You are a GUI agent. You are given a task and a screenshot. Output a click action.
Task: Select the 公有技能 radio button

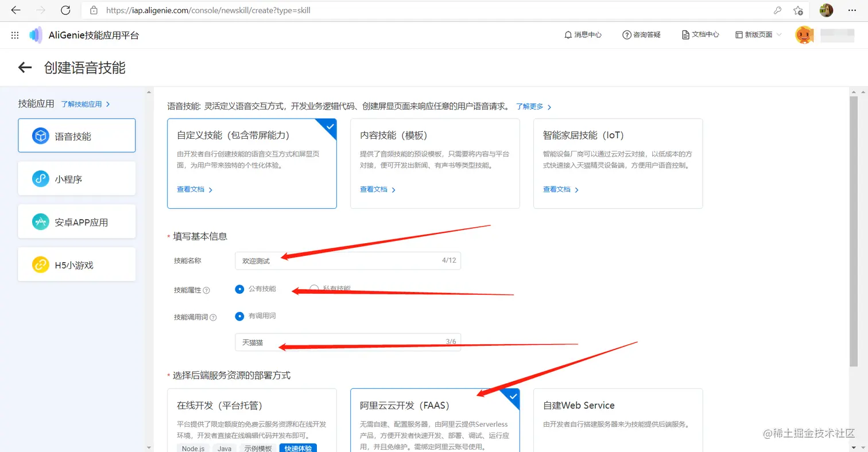239,289
